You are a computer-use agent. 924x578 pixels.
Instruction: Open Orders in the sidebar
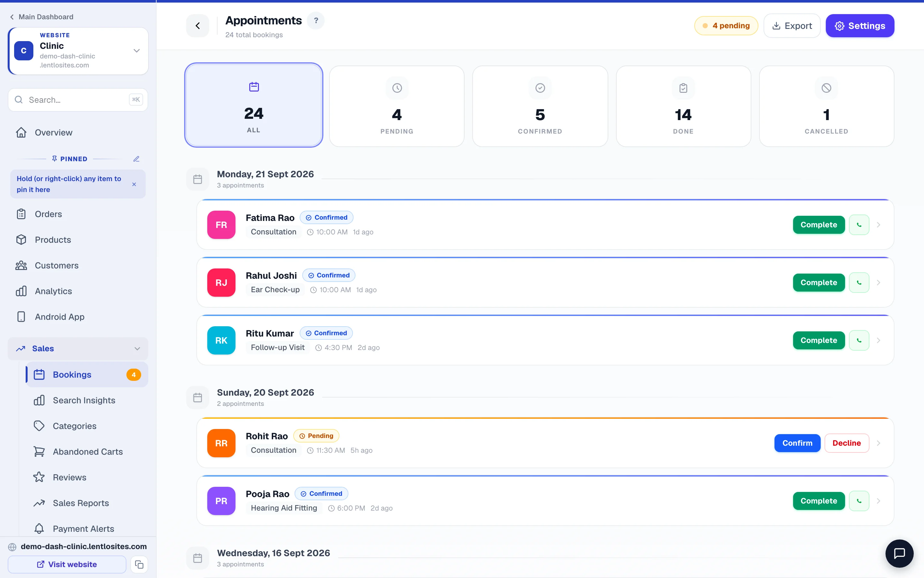tap(78, 214)
